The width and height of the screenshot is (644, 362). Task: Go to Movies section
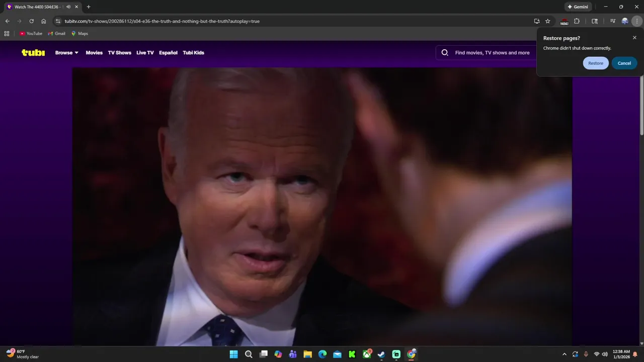[x=94, y=53]
